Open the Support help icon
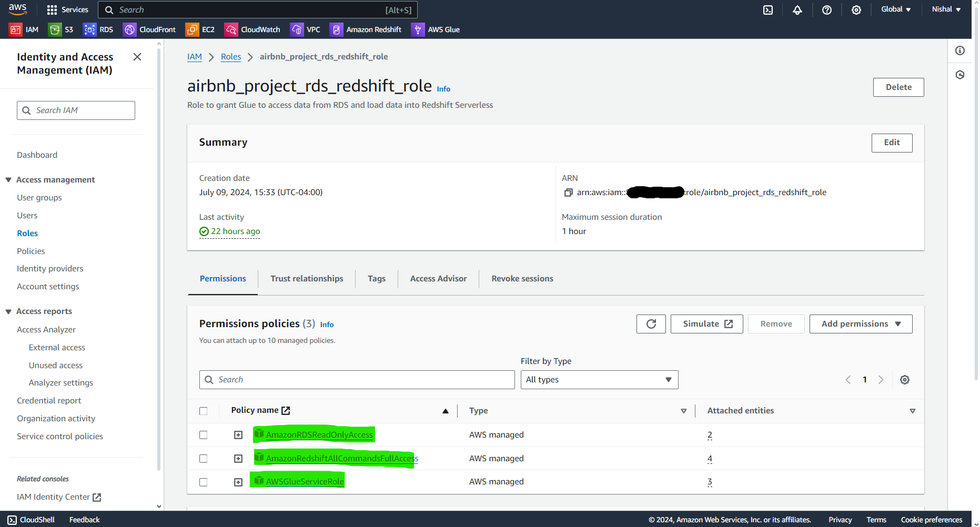This screenshot has height=527, width=980. tap(827, 9)
